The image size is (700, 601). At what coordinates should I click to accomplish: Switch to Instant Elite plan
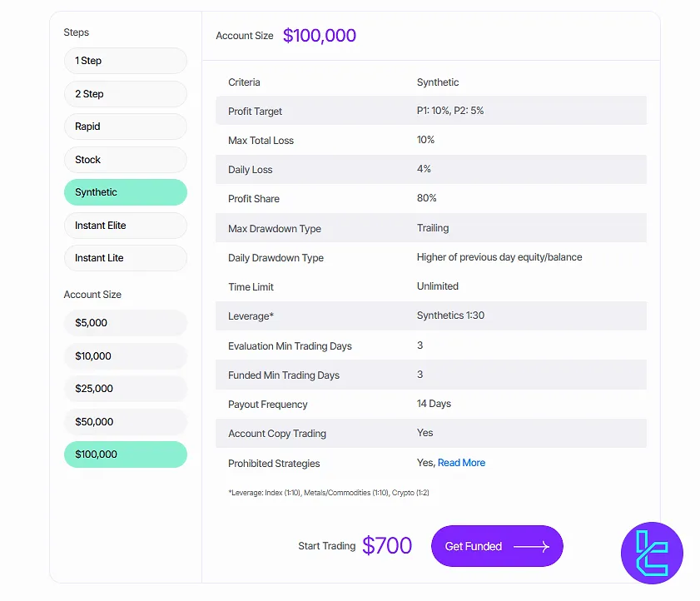pyautogui.click(x=125, y=226)
